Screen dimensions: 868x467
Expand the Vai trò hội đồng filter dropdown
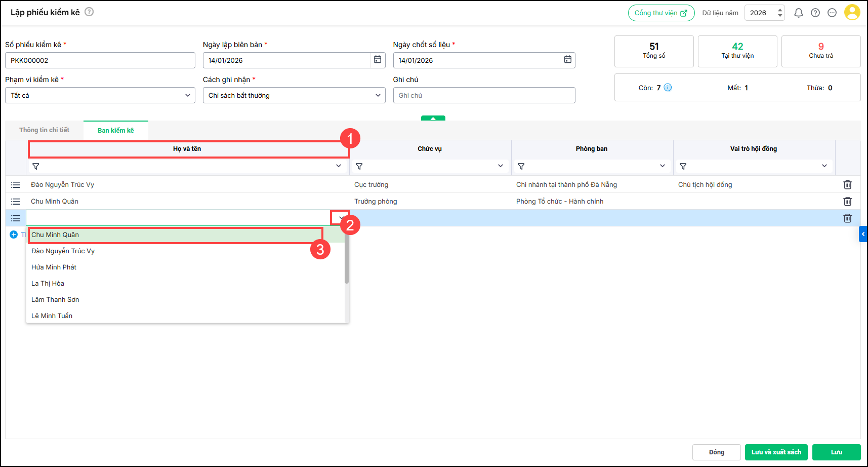(824, 166)
